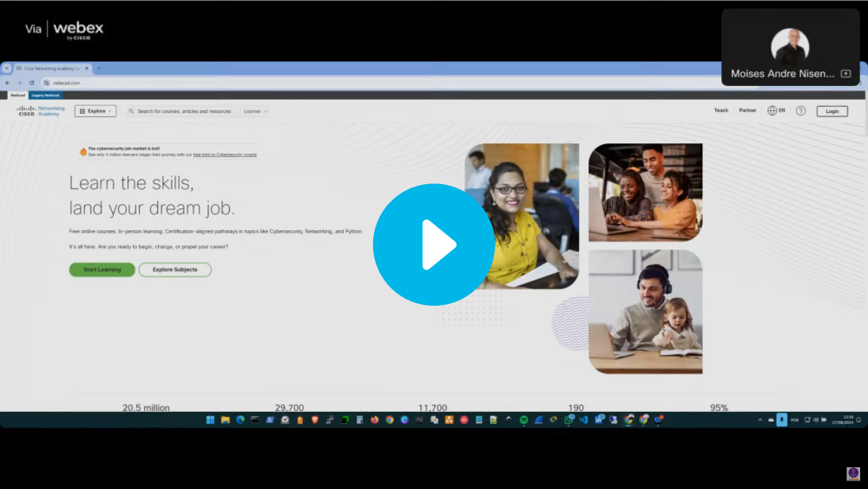This screenshot has width=868, height=489.
Task: Open the Brave browser taskbar icon
Action: 315,420
